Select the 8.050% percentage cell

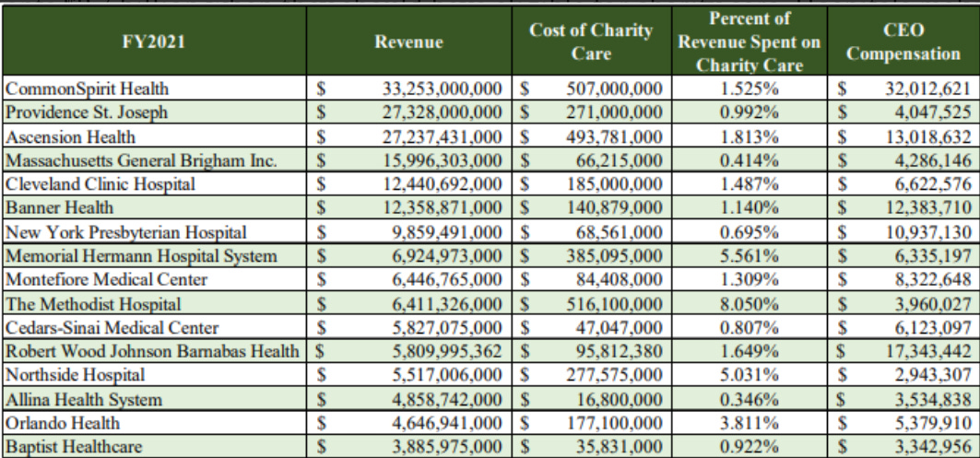click(x=750, y=304)
